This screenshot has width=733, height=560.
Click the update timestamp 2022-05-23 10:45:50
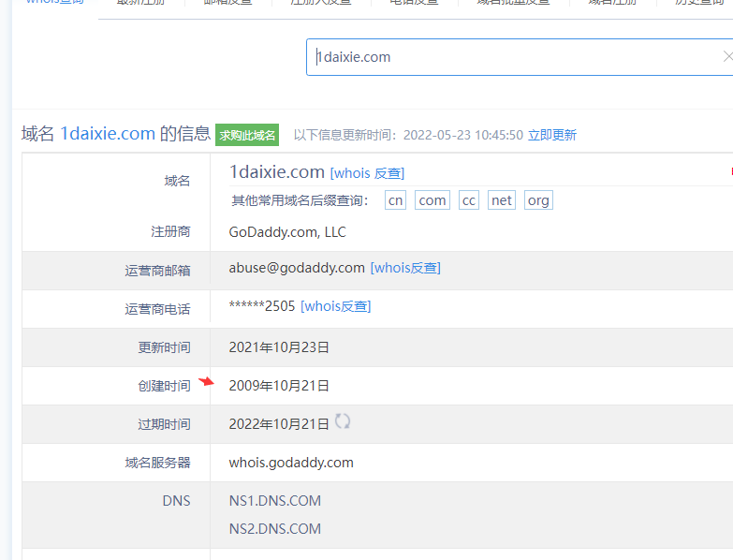[463, 135]
